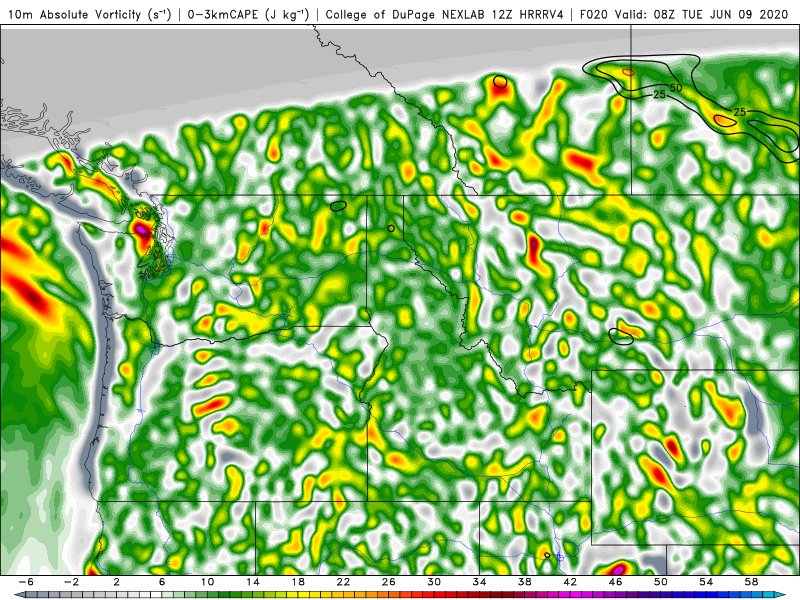Click 'Valid: 08Z TUE JUN 09 2020' text
This screenshot has width=800, height=600.
pyautogui.click(x=702, y=14)
